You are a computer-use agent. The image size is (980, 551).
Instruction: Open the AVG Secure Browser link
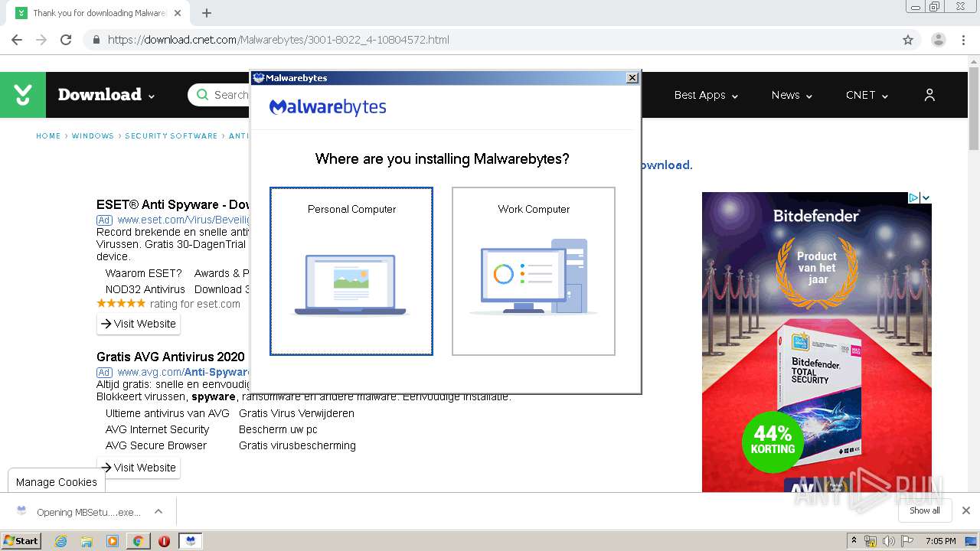(x=156, y=445)
